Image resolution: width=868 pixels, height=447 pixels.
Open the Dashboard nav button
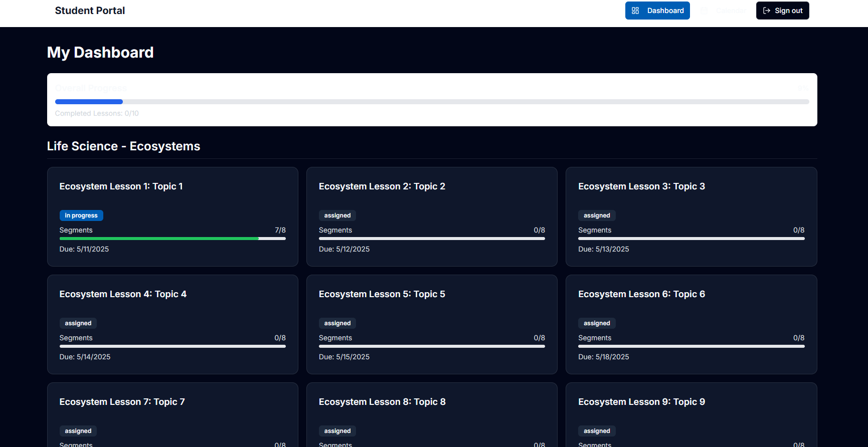(x=657, y=11)
